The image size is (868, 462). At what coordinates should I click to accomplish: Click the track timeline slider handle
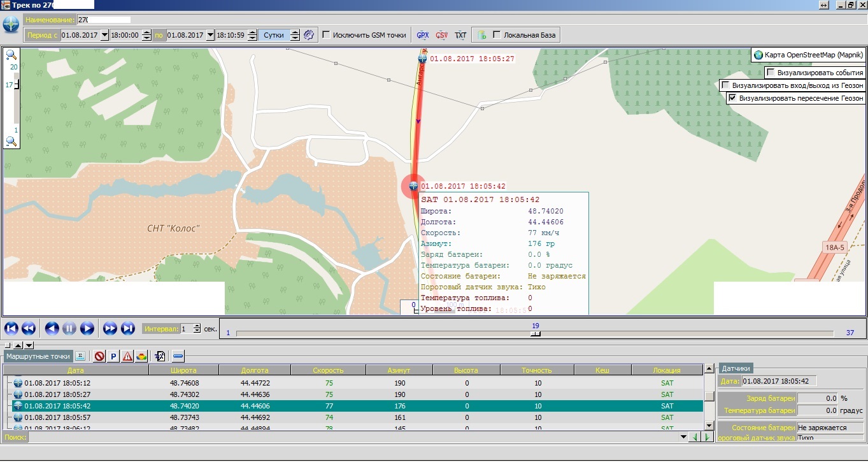536,333
